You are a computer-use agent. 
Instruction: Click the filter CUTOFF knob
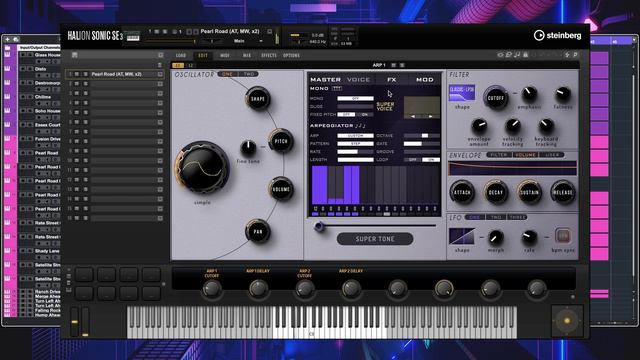point(496,98)
